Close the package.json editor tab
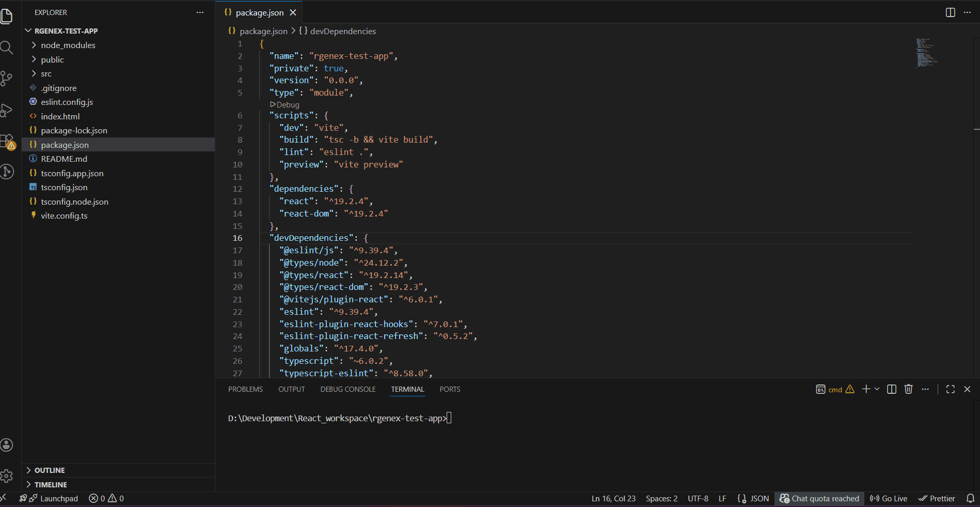The width and height of the screenshot is (980, 507). click(293, 12)
